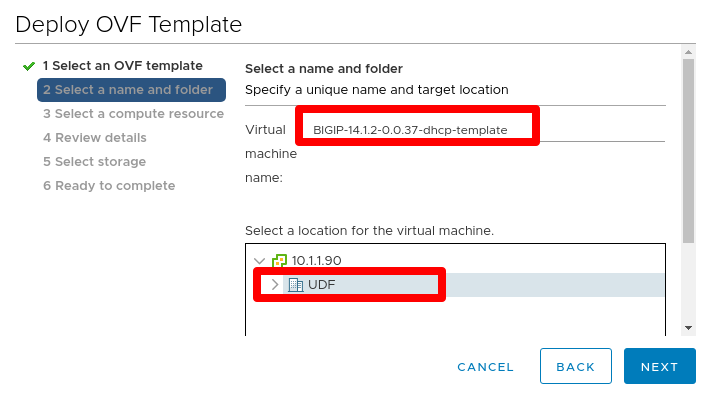Screen dimensions: 707x393
Task: Select step 4 Review details
Action: tap(95, 137)
